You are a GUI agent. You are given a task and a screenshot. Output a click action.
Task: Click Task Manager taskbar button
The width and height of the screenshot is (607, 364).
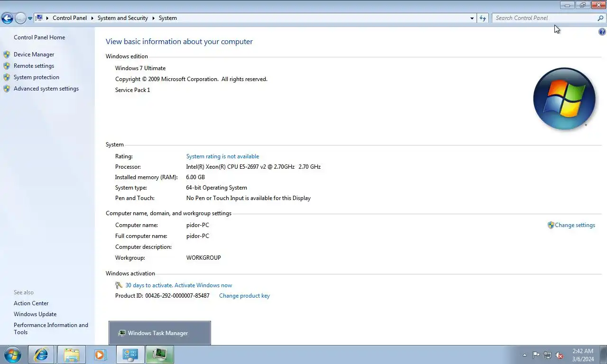coord(160,355)
